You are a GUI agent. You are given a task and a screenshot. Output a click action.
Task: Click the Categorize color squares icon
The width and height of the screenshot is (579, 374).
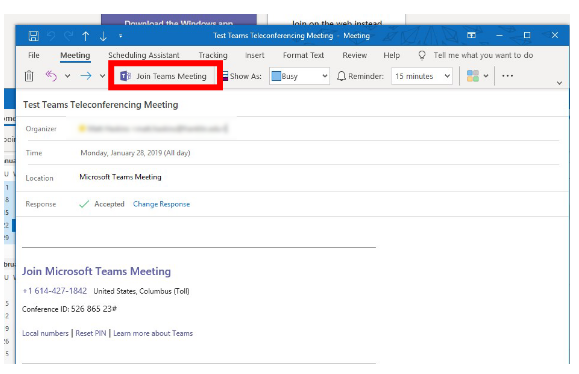473,76
